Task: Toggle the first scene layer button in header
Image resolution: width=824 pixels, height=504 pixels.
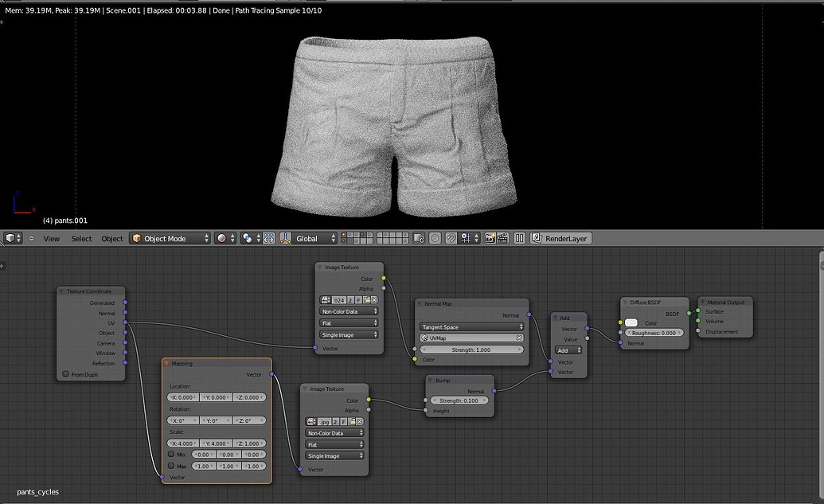Action: tap(344, 236)
